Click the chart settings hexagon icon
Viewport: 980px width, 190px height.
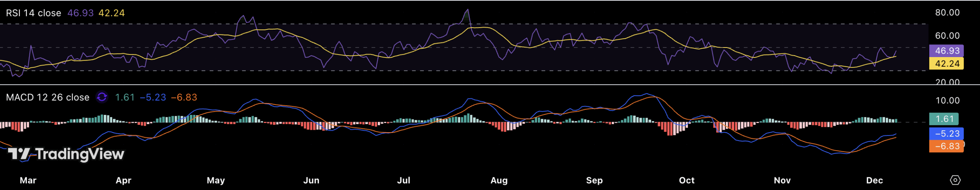tap(955, 180)
